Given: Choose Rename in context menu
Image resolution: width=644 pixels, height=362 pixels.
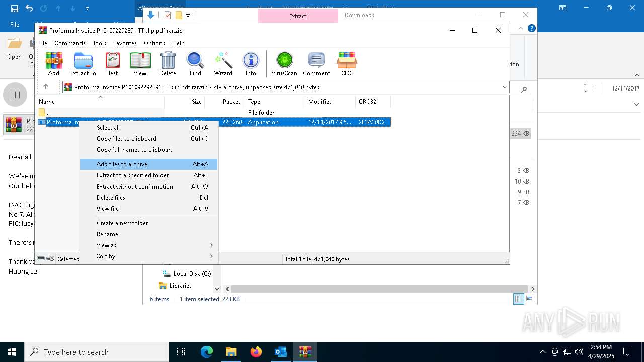Looking at the screenshot, I should pyautogui.click(x=149, y=234).
